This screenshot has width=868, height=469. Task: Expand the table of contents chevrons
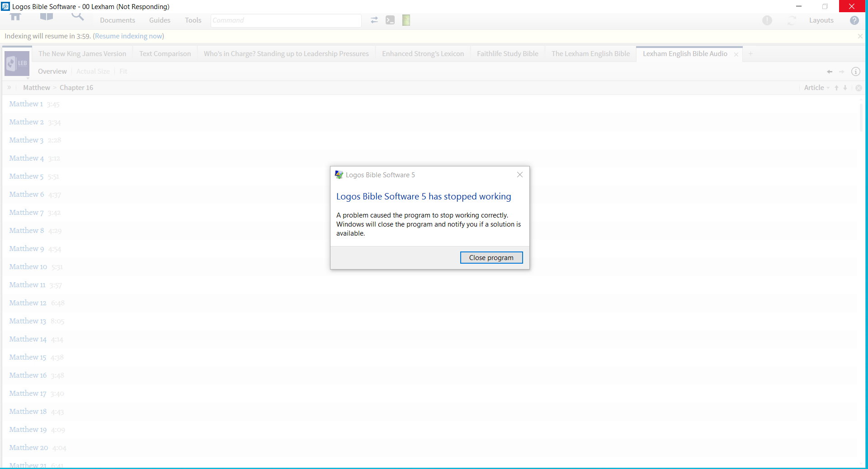[9, 87]
